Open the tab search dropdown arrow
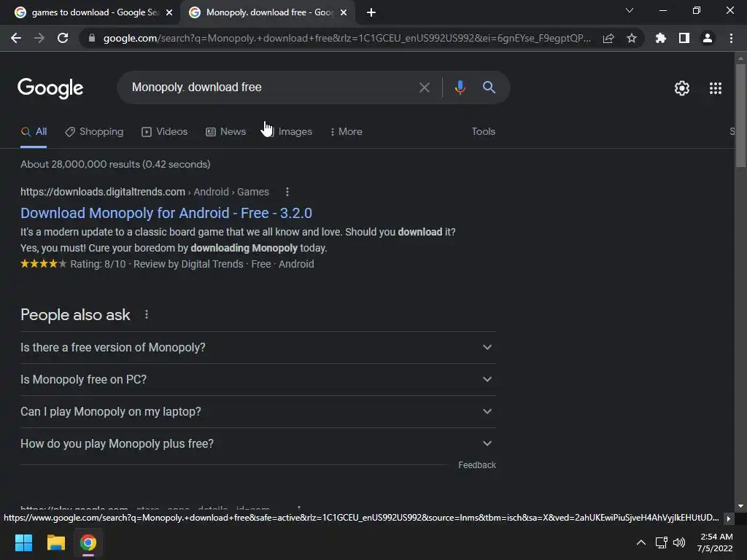This screenshot has height=560, width=747. pyautogui.click(x=630, y=10)
